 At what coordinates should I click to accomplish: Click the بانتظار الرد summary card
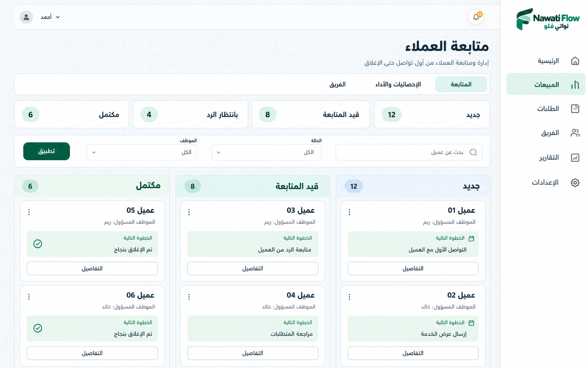coord(191,115)
